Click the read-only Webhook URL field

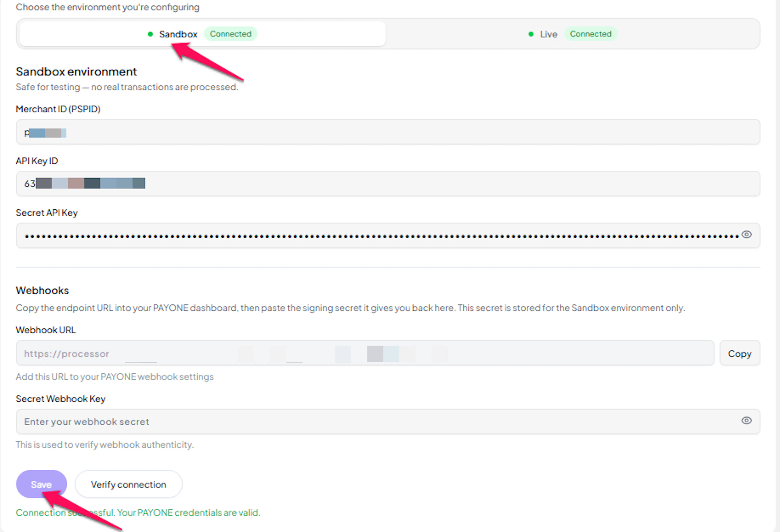[x=365, y=353]
